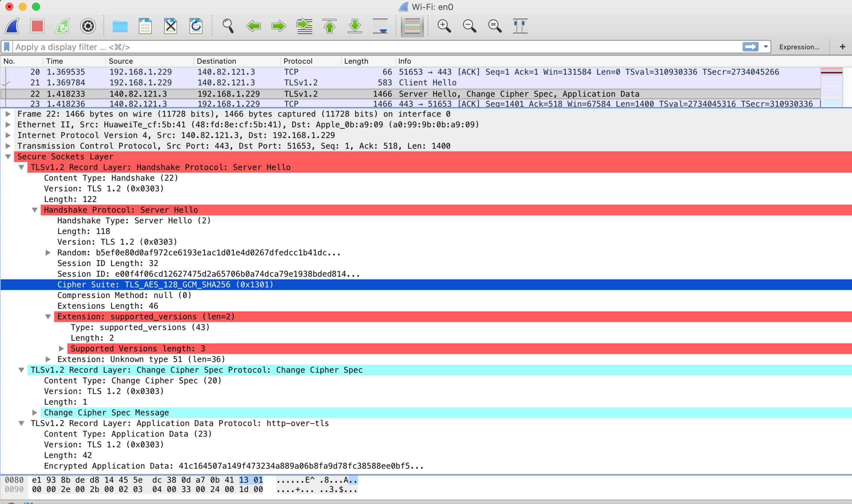Image resolution: width=852 pixels, height=504 pixels.
Task: Apply the display filter arrow button
Action: (x=750, y=47)
